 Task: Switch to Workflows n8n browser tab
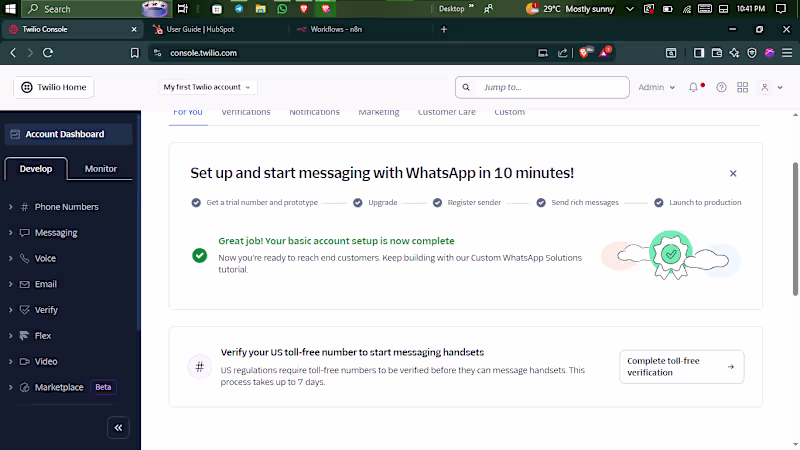click(360, 29)
